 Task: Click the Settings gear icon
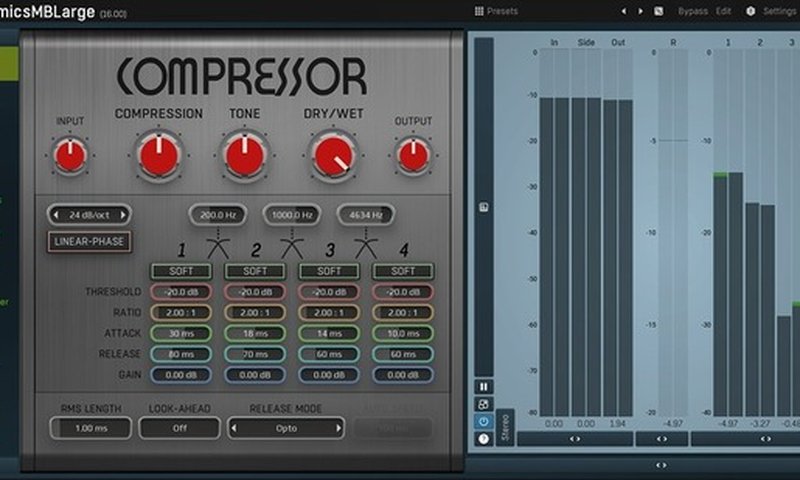[x=751, y=11]
